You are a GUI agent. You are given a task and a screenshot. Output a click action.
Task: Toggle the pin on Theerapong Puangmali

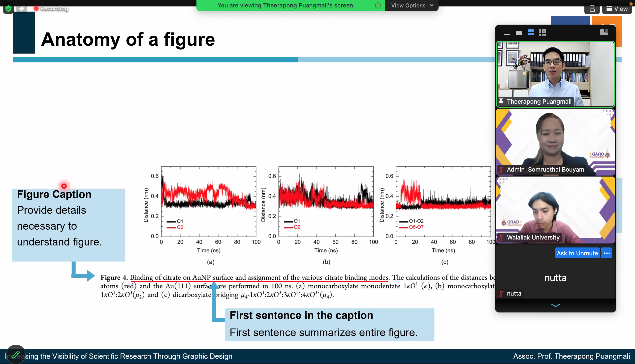coord(501,101)
